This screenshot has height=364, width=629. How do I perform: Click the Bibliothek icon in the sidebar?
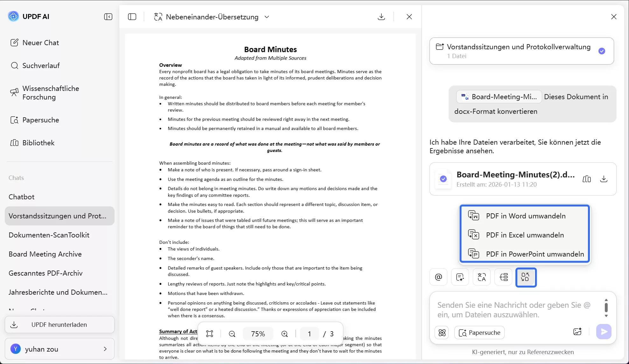point(15,143)
